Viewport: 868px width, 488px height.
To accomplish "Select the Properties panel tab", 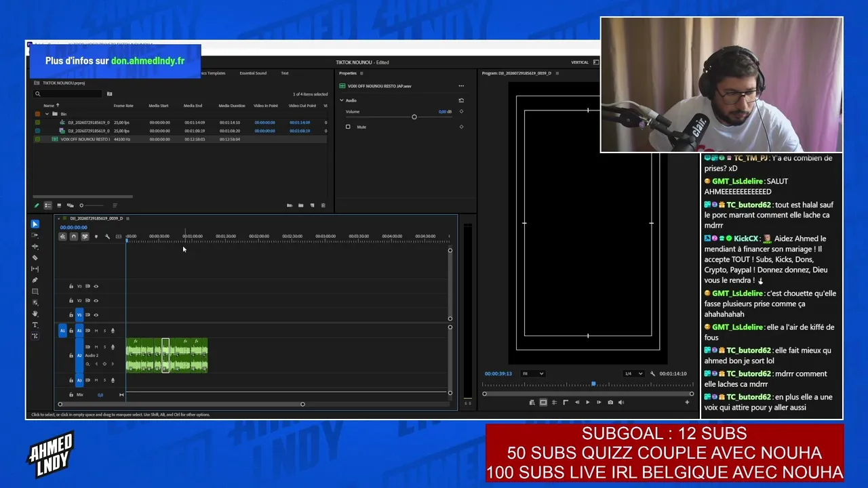I will (x=347, y=73).
